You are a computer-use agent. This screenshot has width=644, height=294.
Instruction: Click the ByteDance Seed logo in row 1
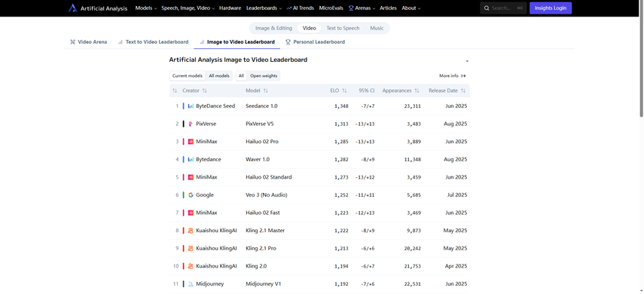click(191, 106)
